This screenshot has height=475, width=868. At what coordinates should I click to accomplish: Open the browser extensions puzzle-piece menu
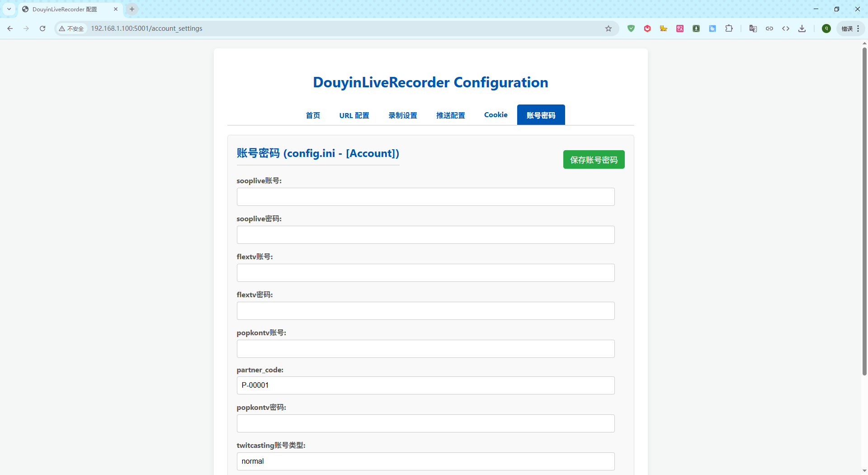point(729,28)
